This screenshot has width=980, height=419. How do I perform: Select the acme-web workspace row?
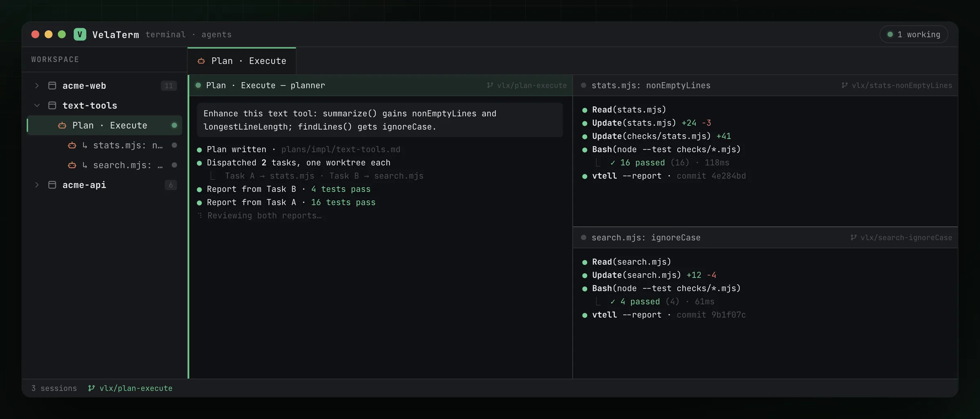[105, 86]
